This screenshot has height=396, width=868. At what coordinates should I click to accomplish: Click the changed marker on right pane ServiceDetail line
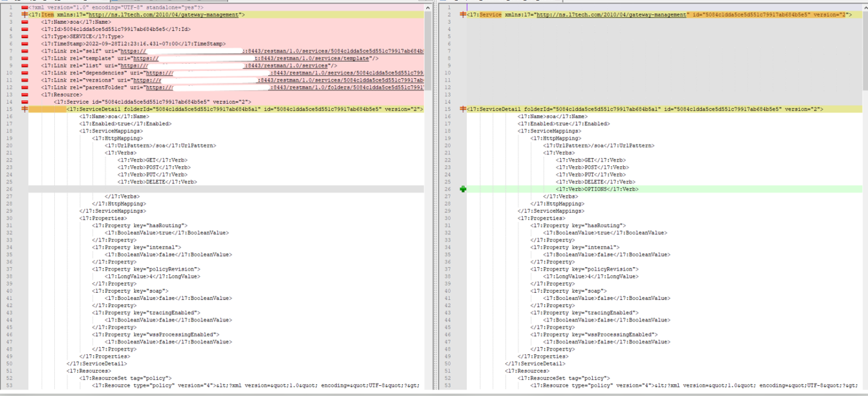point(463,109)
